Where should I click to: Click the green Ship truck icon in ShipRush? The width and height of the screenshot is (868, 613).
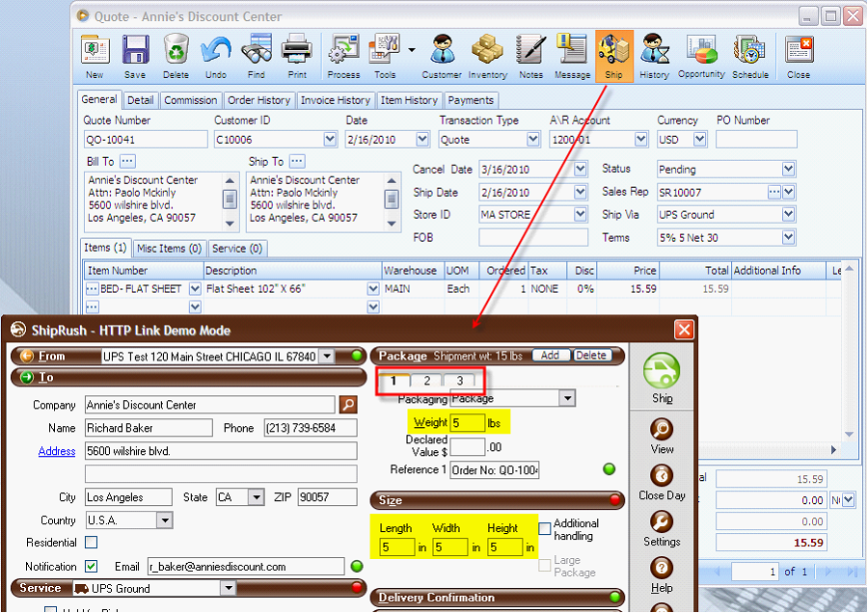click(x=662, y=370)
